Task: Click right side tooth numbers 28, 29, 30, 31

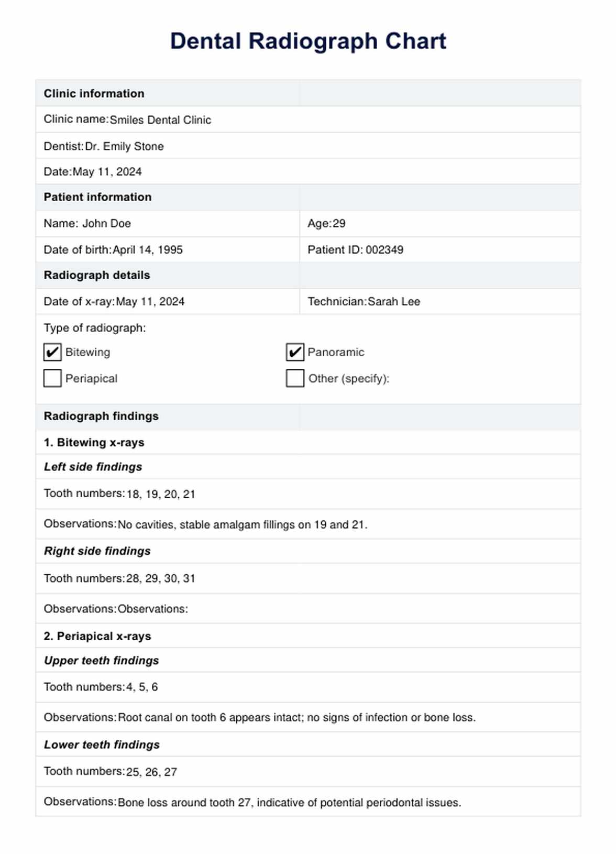Action: coord(160,578)
